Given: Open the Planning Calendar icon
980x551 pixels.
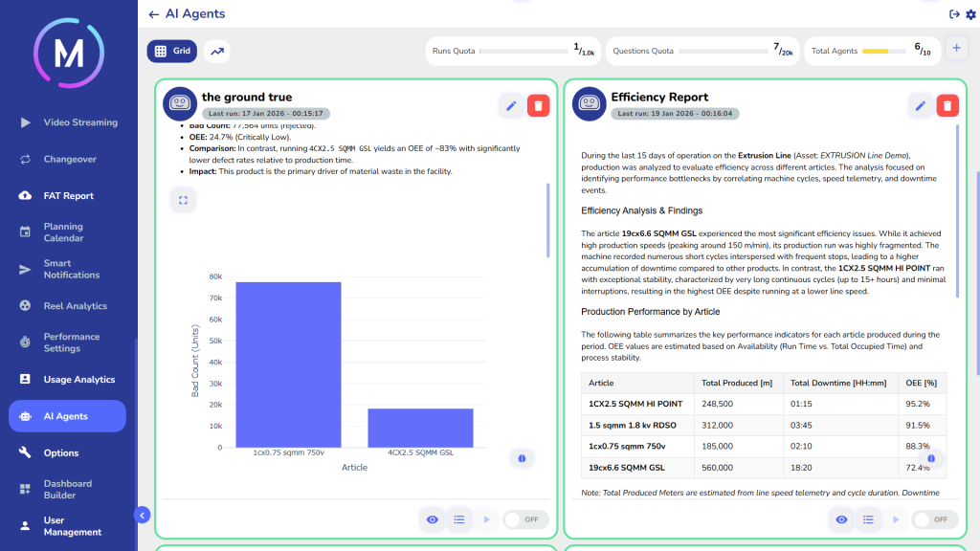Looking at the screenshot, I should click(25, 231).
